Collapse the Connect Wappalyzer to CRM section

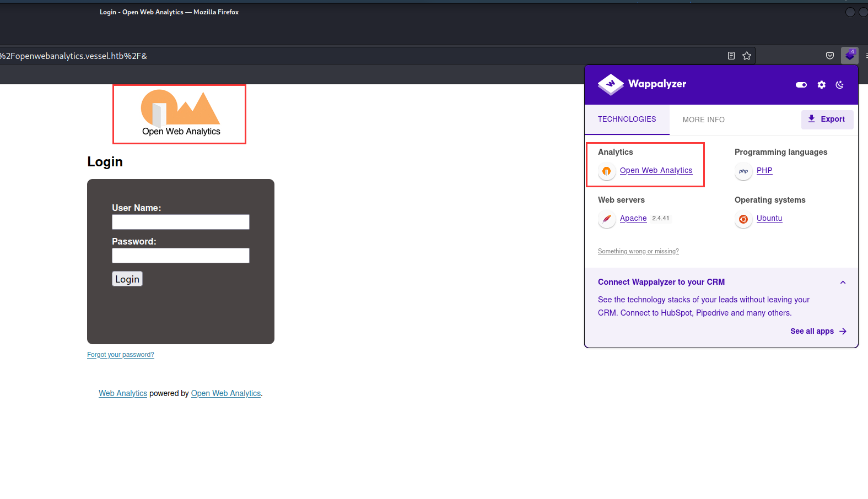843,283
